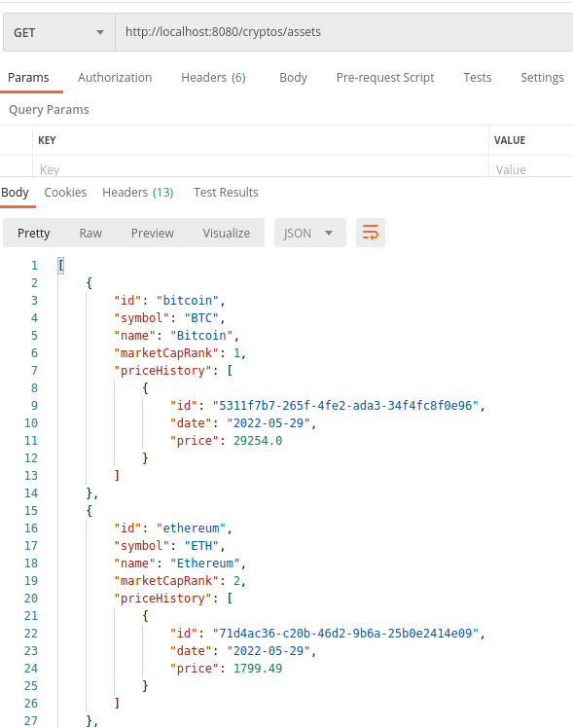
Task: Click the price value 29254.0
Action: [258, 441]
